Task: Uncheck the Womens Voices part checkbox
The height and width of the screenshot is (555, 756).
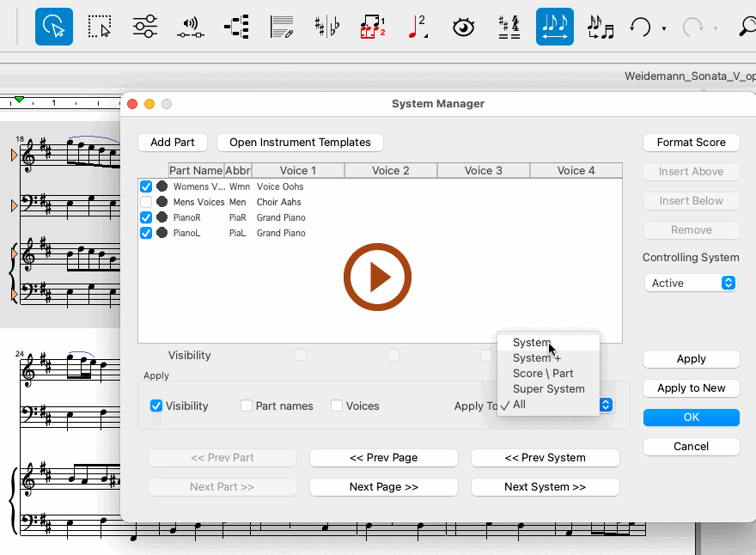Action: 146,186
